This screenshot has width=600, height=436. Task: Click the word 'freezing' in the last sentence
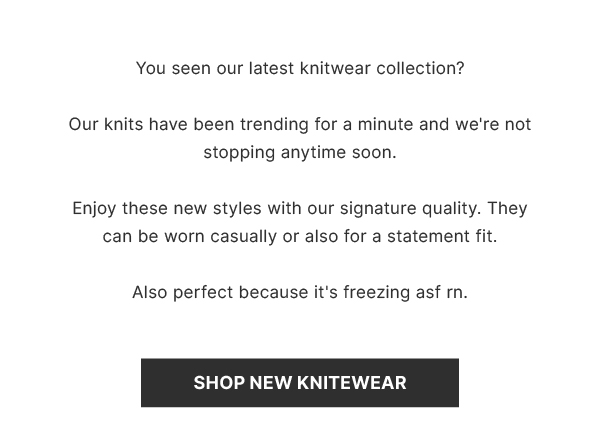(377, 293)
